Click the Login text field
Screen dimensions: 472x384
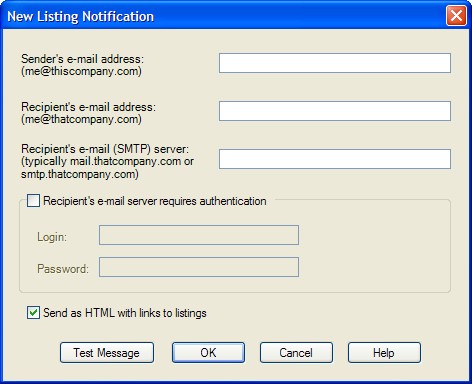[199, 235]
